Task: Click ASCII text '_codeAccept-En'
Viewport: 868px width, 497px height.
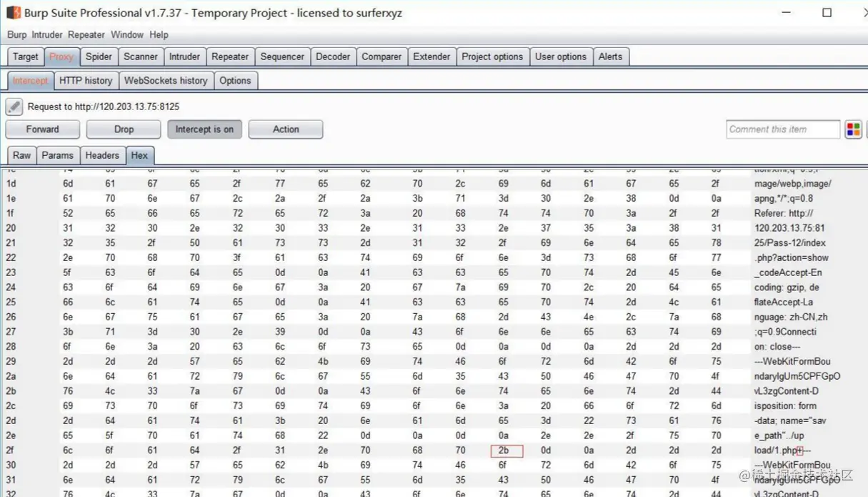Action: click(787, 272)
